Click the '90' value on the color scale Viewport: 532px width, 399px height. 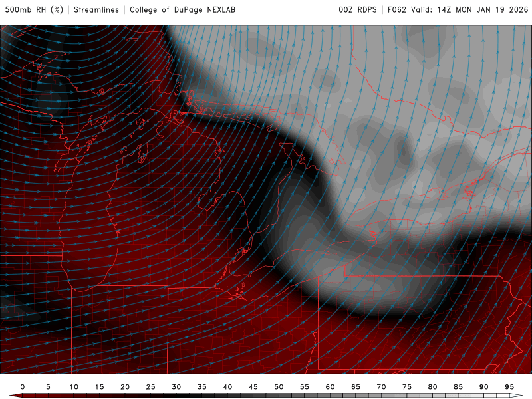tap(484, 387)
